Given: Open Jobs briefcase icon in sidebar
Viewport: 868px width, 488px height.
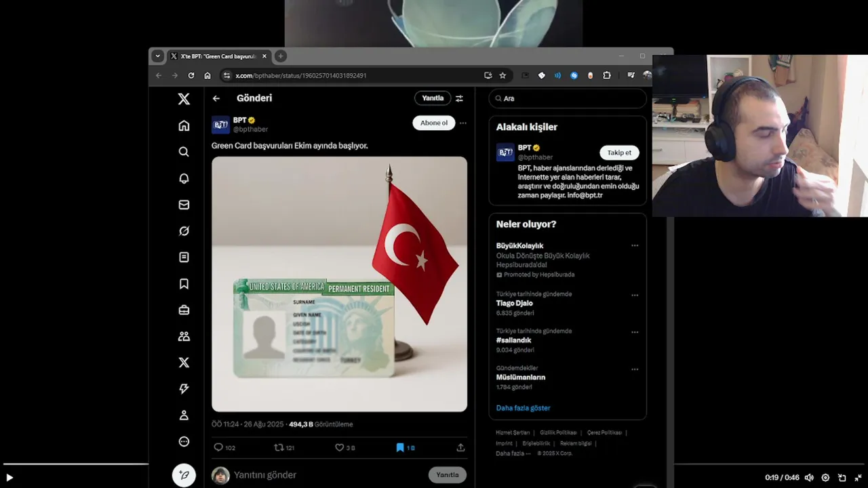Looking at the screenshot, I should pyautogui.click(x=184, y=310).
